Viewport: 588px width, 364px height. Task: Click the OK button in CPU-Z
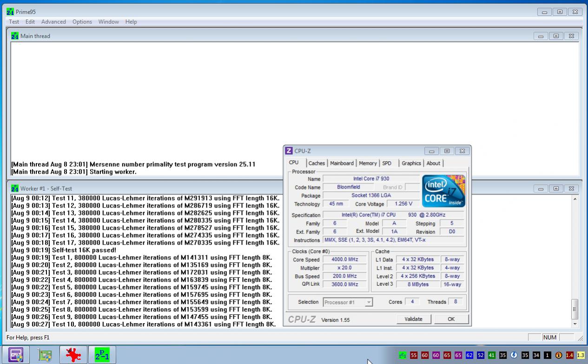451,319
